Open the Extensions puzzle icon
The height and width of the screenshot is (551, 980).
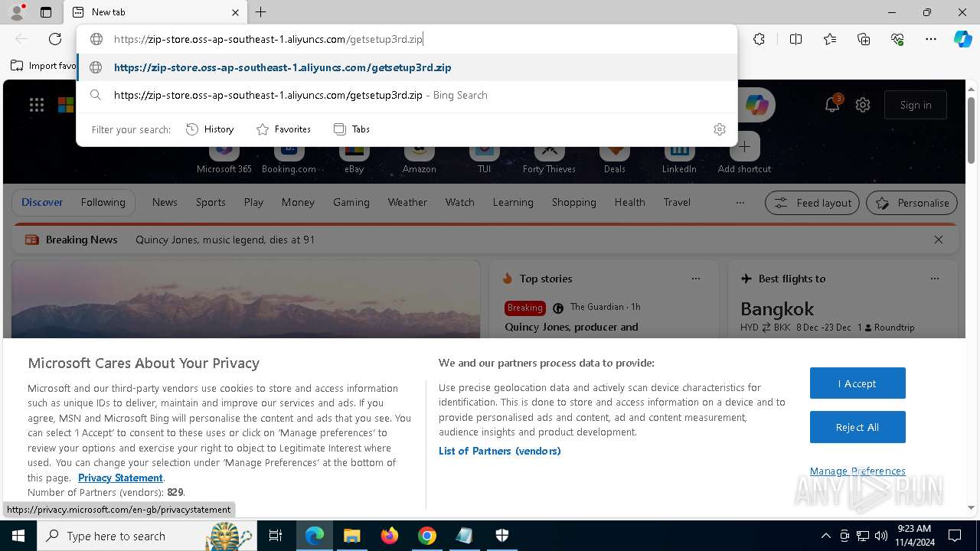759,39
